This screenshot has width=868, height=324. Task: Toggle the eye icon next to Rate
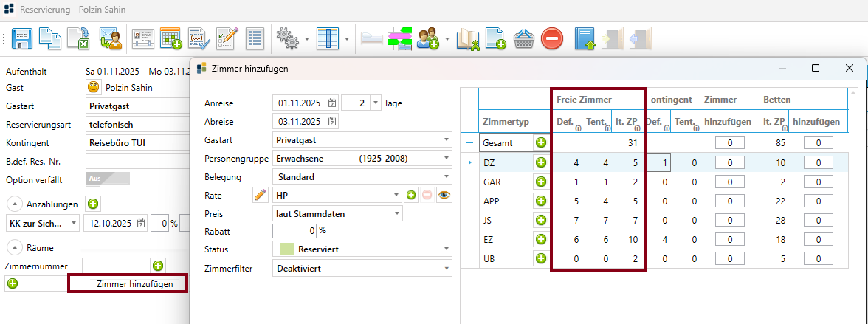(x=443, y=195)
